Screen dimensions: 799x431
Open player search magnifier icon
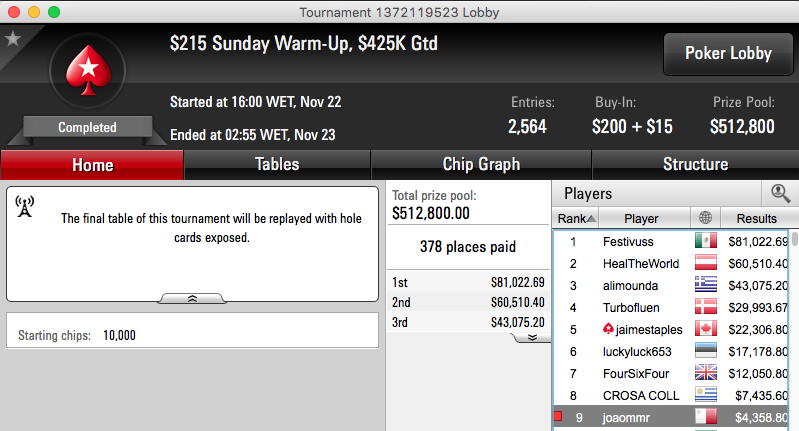(x=780, y=194)
